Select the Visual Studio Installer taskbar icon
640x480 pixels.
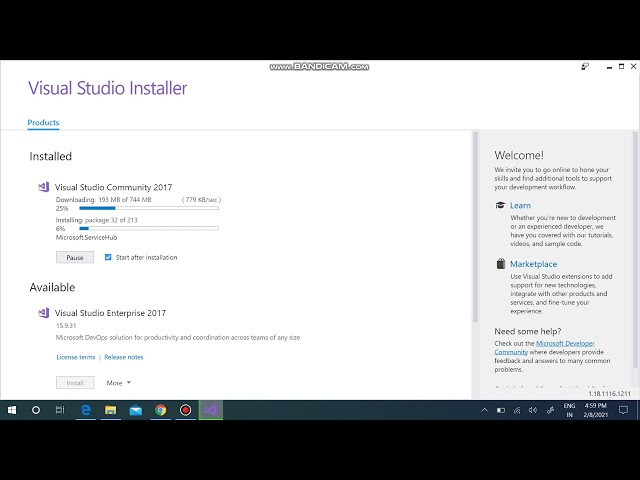211,410
